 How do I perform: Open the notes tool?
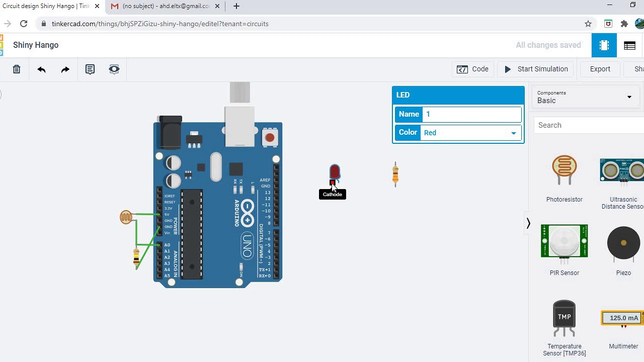(x=90, y=69)
